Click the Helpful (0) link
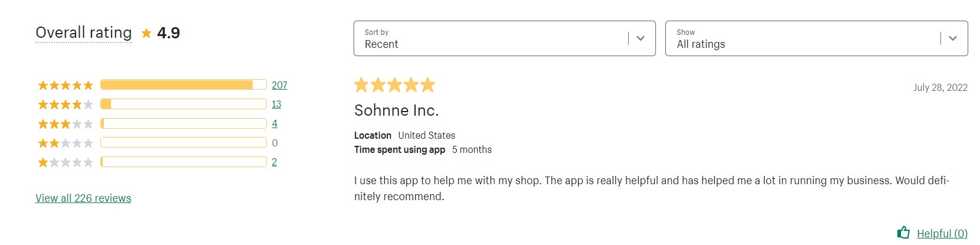This screenshot has height=245, width=980. 942,233
